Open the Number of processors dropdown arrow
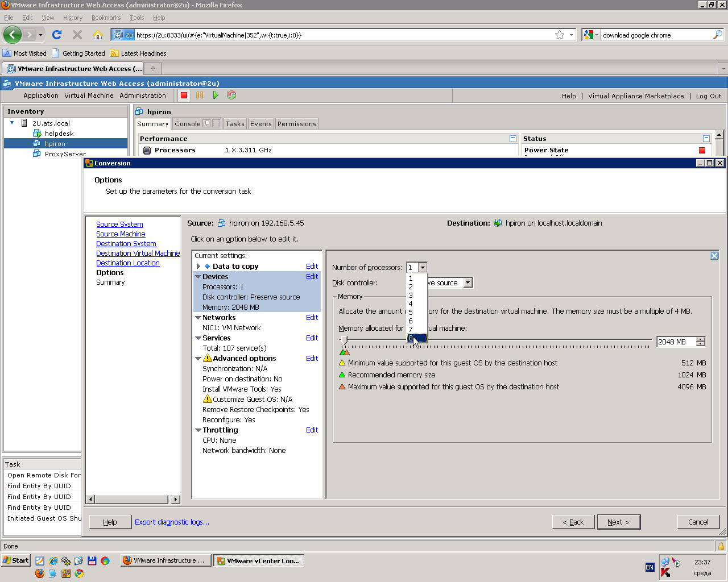728x582 pixels. 423,268
